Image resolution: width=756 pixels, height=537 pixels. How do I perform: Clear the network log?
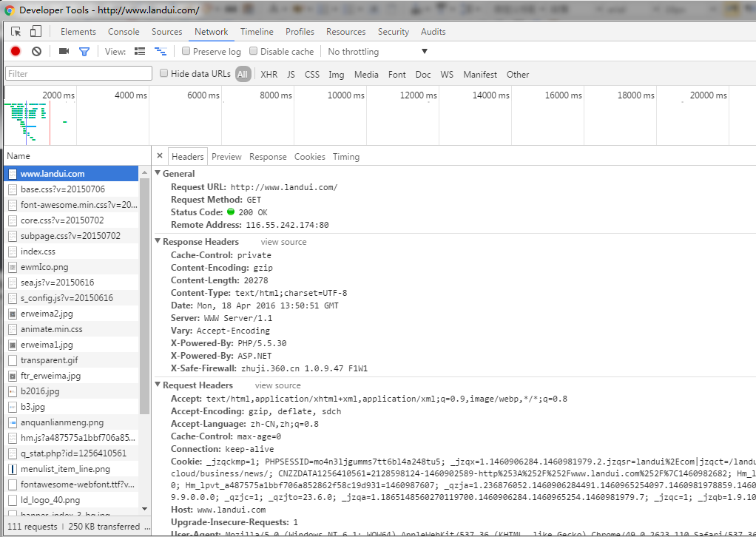point(36,52)
